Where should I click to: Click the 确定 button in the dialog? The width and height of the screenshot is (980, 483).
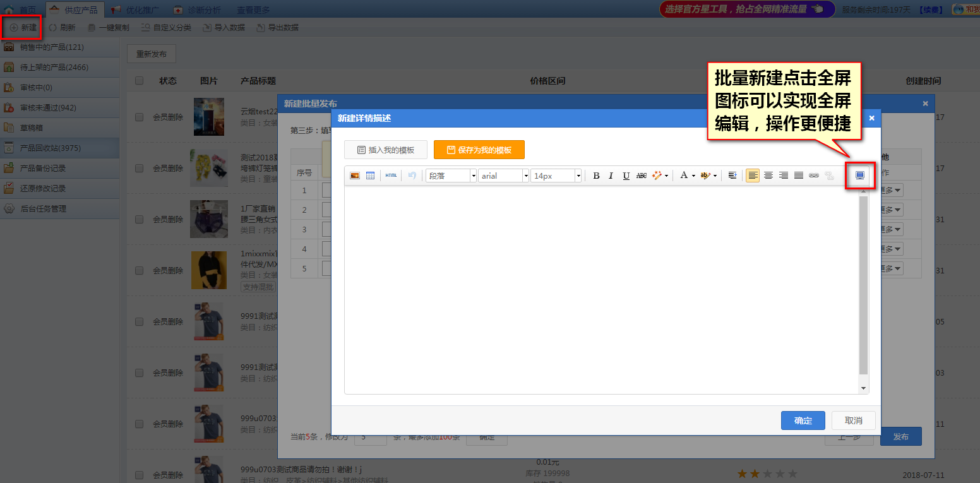[x=803, y=420]
